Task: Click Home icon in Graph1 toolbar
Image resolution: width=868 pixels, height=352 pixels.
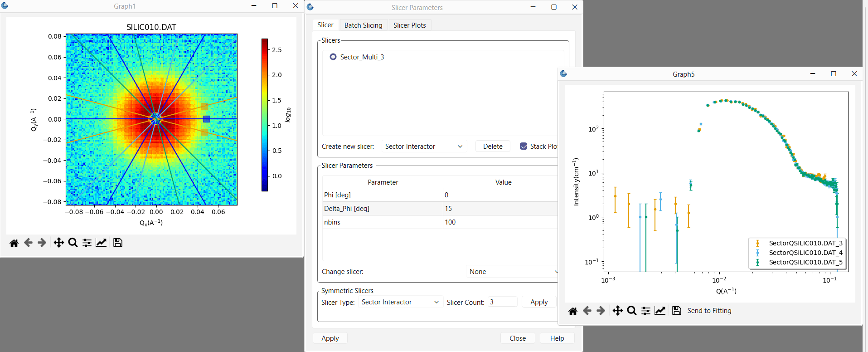Action: pos(14,243)
